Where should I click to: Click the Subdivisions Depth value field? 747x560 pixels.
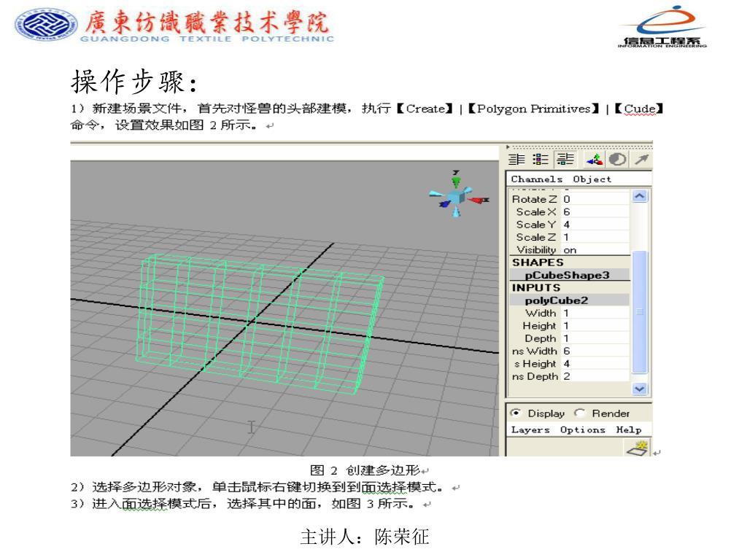[x=595, y=376]
